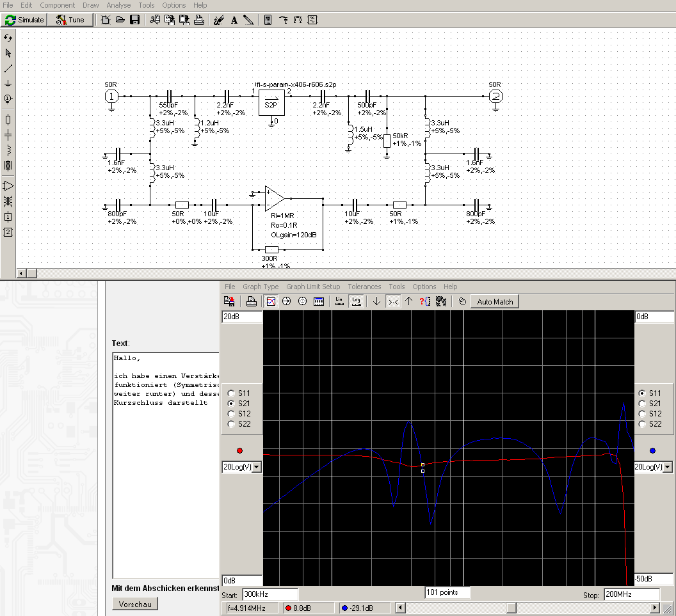Click the Vorschau button

(135, 604)
